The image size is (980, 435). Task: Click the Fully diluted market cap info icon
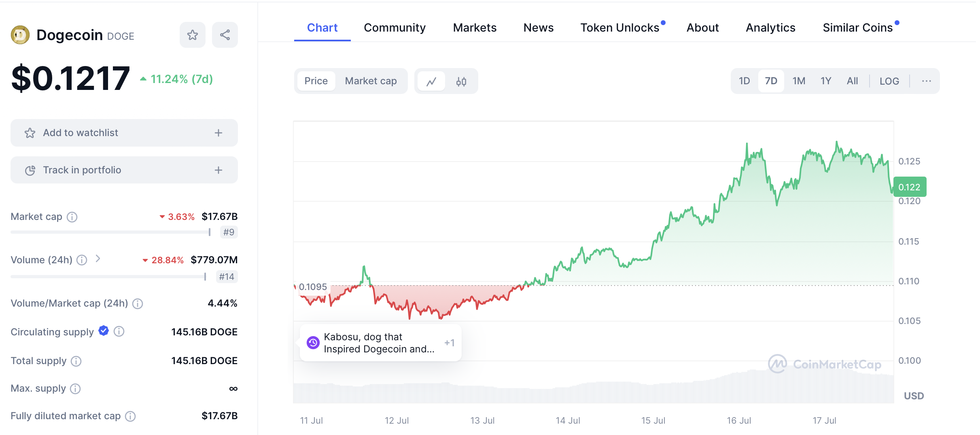130,416
